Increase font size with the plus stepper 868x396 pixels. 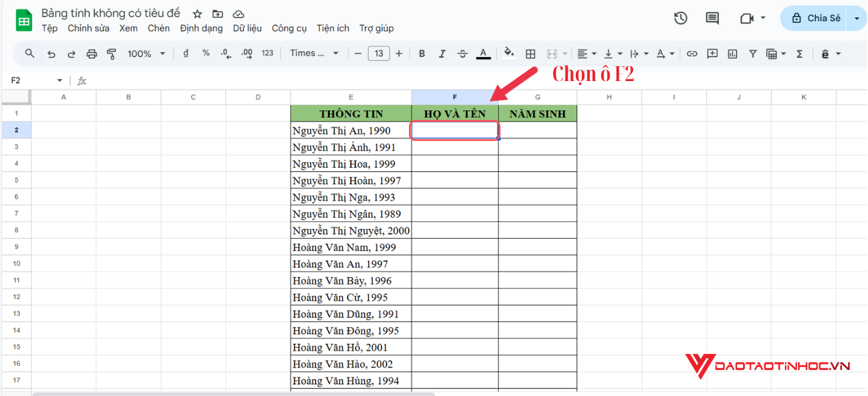point(399,53)
